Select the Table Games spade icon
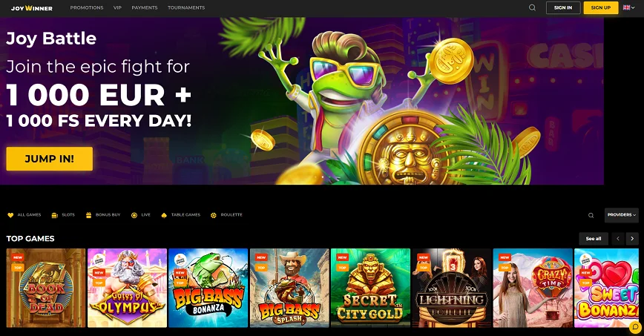 (164, 215)
